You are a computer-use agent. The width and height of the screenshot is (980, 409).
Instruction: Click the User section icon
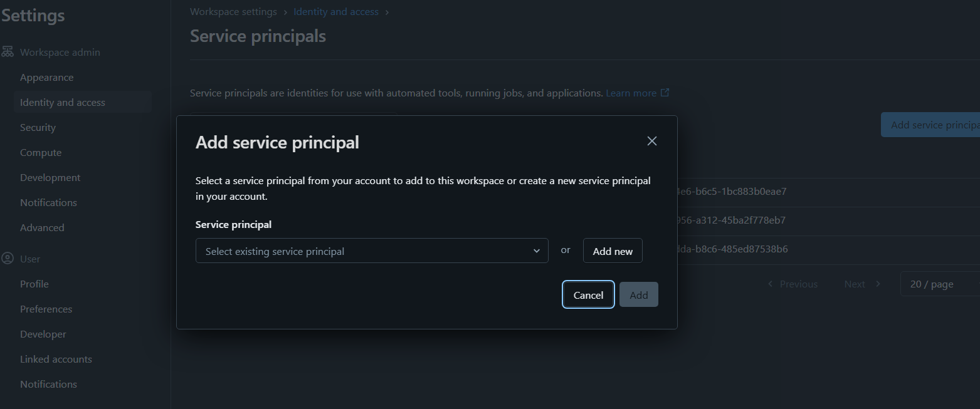coord(8,259)
